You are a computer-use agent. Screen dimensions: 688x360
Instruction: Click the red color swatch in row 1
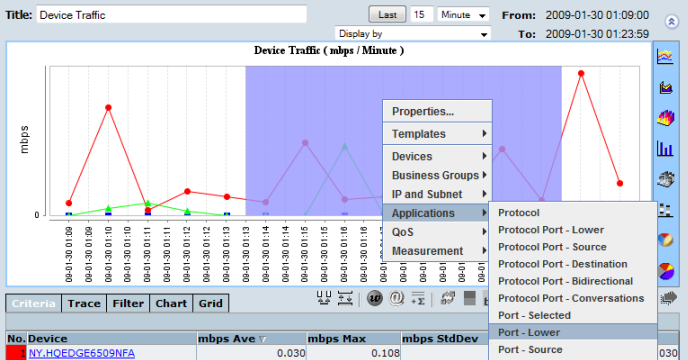[x=16, y=353]
